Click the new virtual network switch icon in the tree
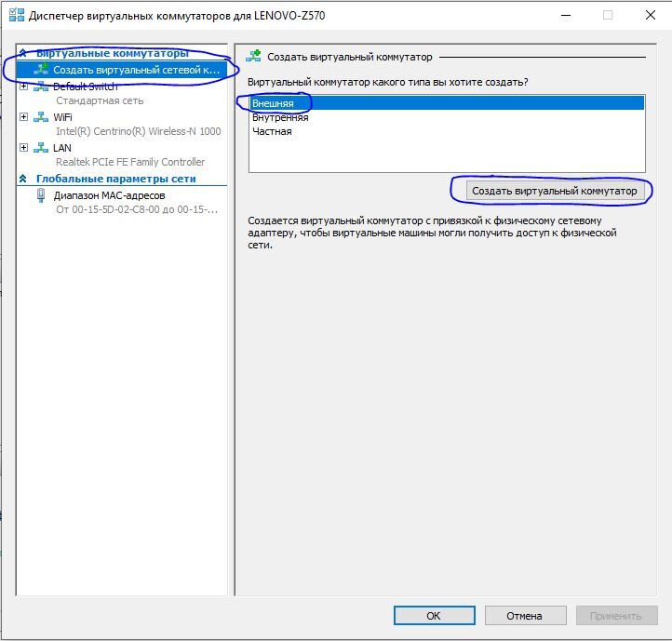The height and width of the screenshot is (641, 672). (x=41, y=69)
